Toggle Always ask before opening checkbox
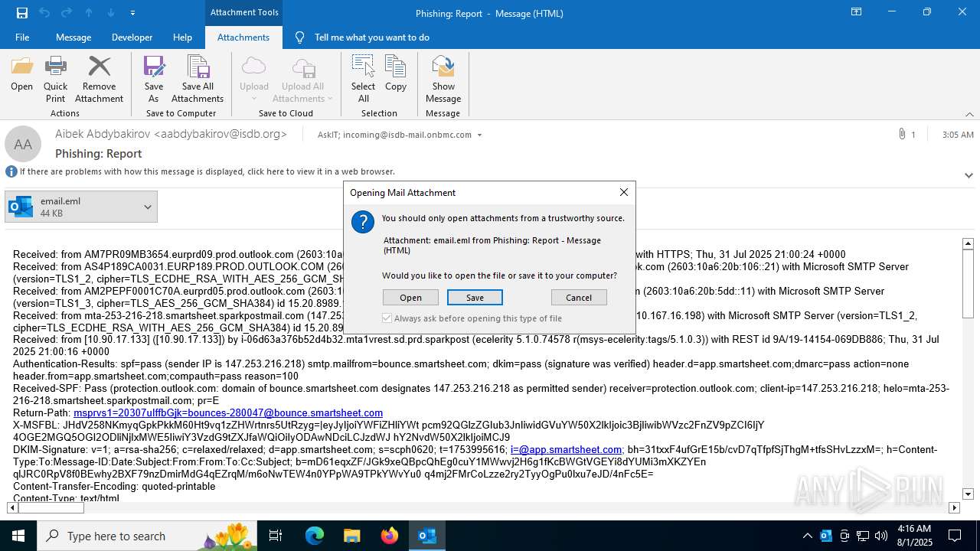980x551 pixels. tap(387, 318)
